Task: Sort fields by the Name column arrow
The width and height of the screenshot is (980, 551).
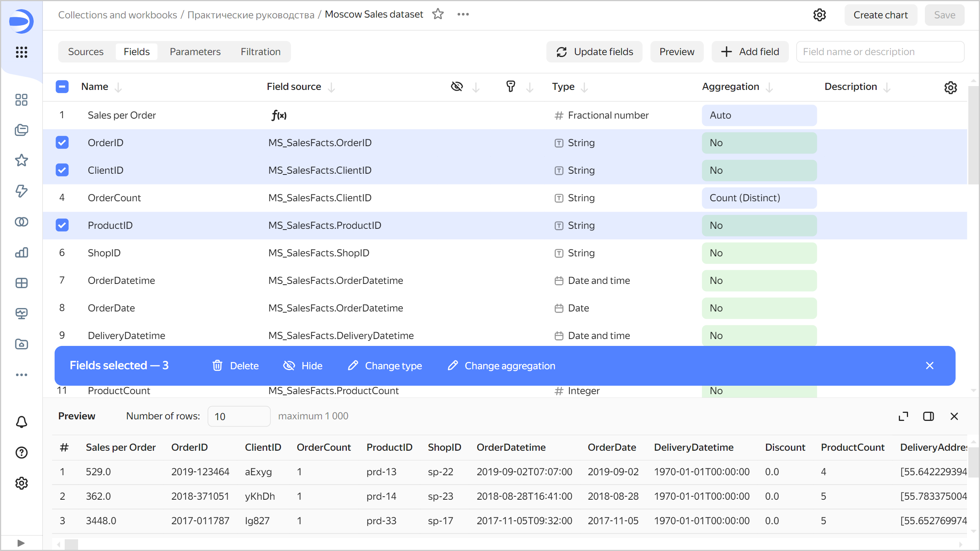Action: 119,87
